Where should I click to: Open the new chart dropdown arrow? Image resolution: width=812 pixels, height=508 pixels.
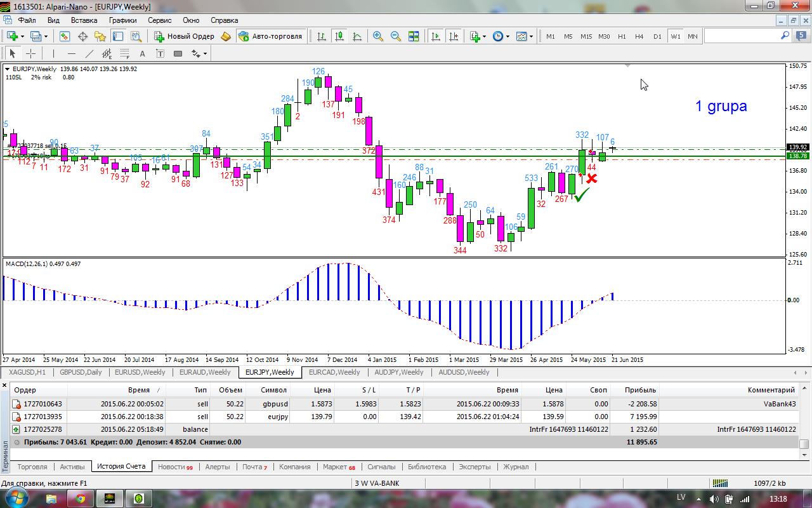pos(23,36)
